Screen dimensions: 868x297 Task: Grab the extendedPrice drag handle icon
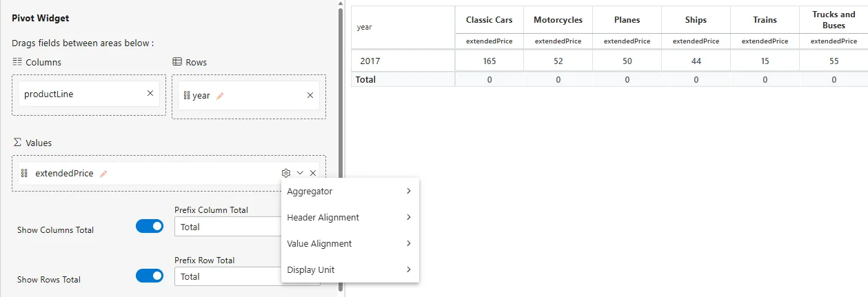point(24,174)
